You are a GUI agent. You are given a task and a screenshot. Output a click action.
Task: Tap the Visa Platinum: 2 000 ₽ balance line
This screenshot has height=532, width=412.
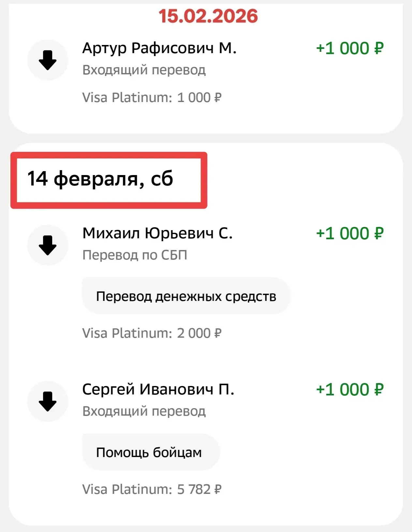click(152, 333)
